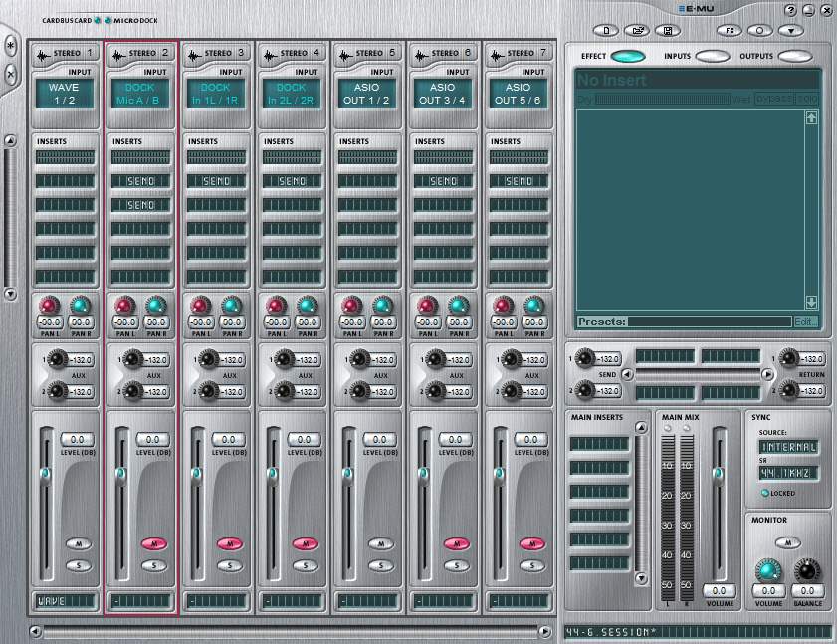Viewport: 837px width, 644px height.
Task: Click the right arrow next to Return
Action: coord(767,374)
